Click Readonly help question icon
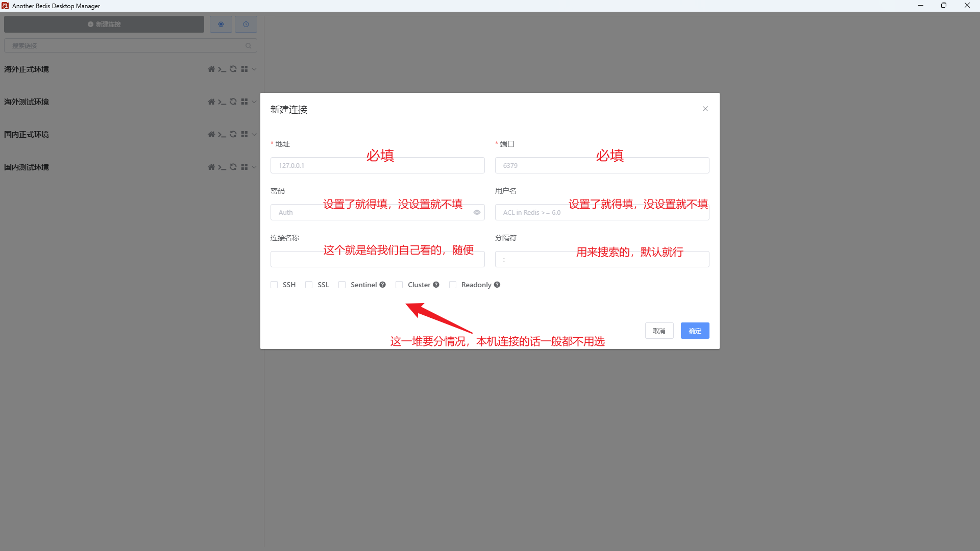This screenshot has height=551, width=980. [x=497, y=285]
